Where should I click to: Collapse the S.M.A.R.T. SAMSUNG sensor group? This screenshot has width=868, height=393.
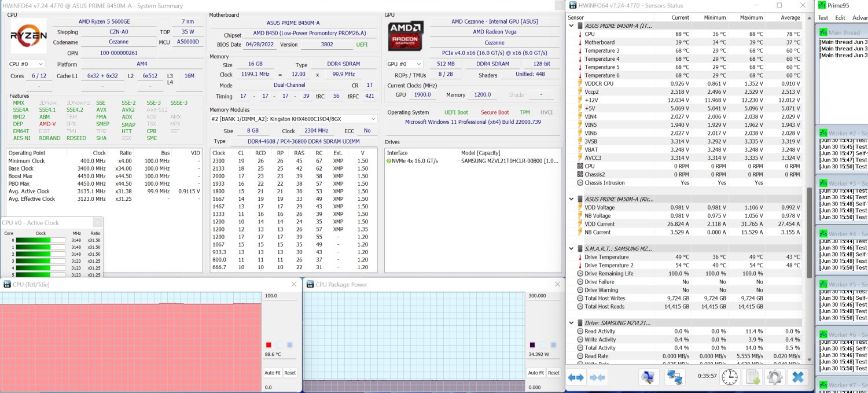click(572, 249)
